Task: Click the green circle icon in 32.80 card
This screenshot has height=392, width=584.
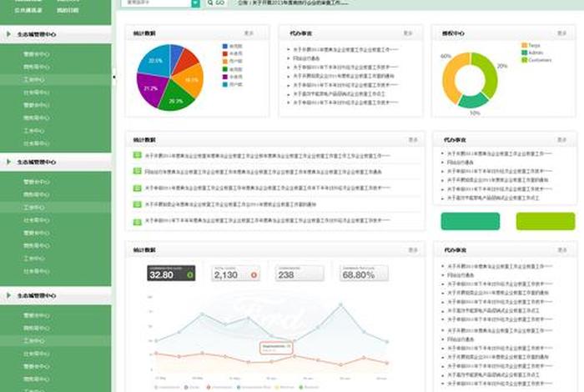Action: 190,275
